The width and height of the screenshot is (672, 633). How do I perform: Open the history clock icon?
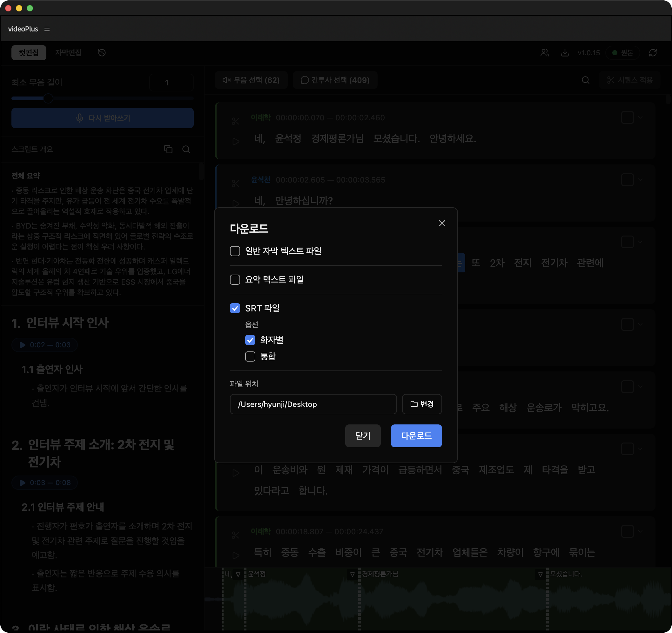(102, 53)
